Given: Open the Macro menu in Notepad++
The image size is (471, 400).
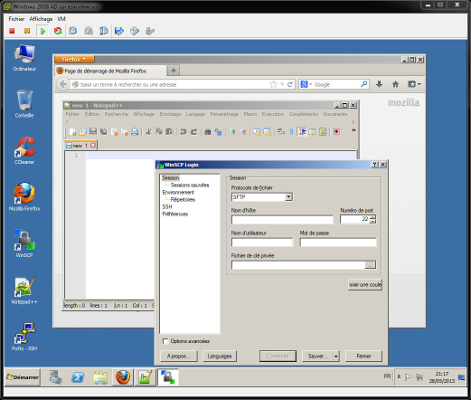Looking at the screenshot, I should pos(250,114).
